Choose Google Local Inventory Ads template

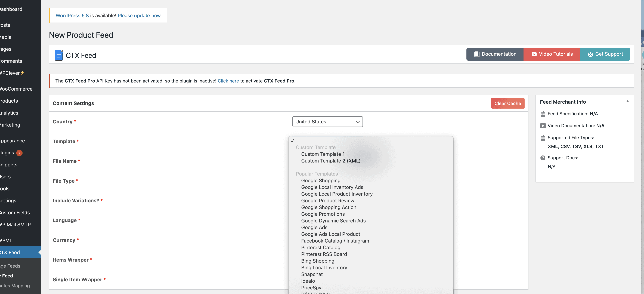coord(332,187)
